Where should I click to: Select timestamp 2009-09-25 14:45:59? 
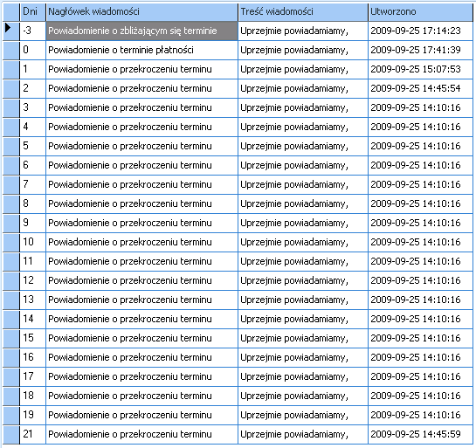pyautogui.click(x=420, y=434)
